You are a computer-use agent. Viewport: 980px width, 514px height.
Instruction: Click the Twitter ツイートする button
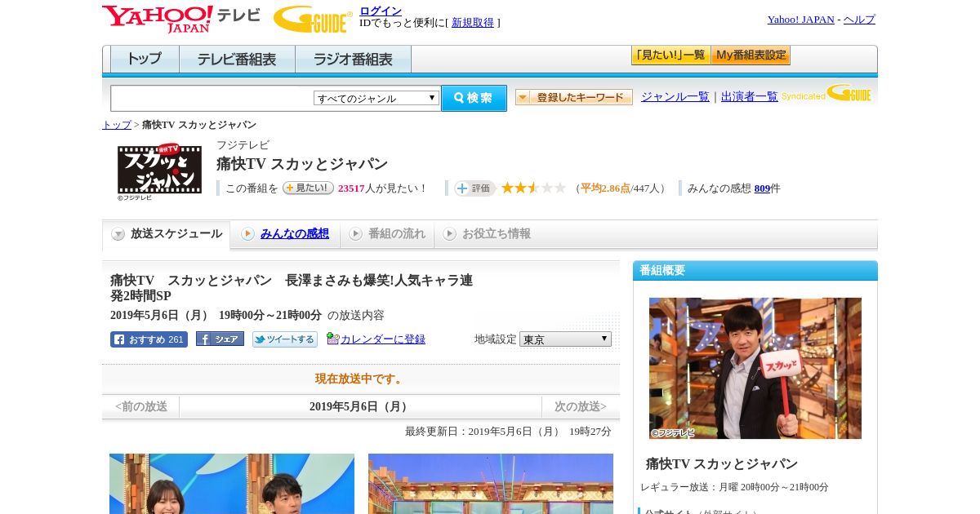[285, 339]
